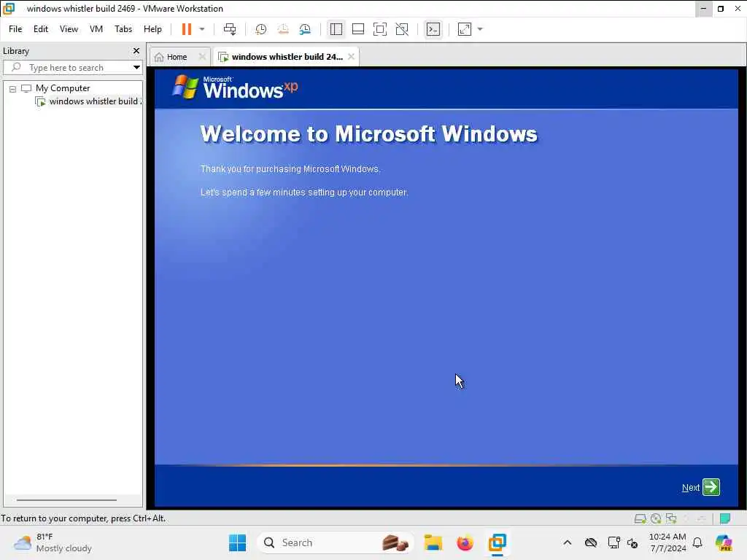Open the notifications bell icon
The height and width of the screenshot is (560, 747).
[697, 542]
